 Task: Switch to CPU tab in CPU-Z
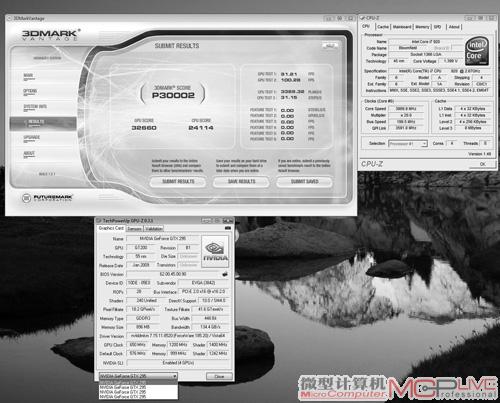[366, 26]
